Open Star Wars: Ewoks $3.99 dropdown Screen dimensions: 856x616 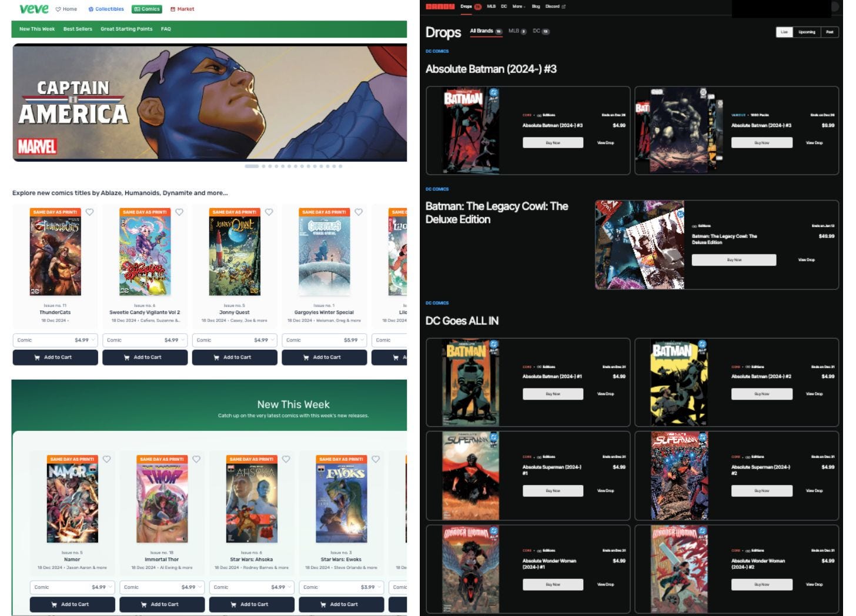[342, 587]
